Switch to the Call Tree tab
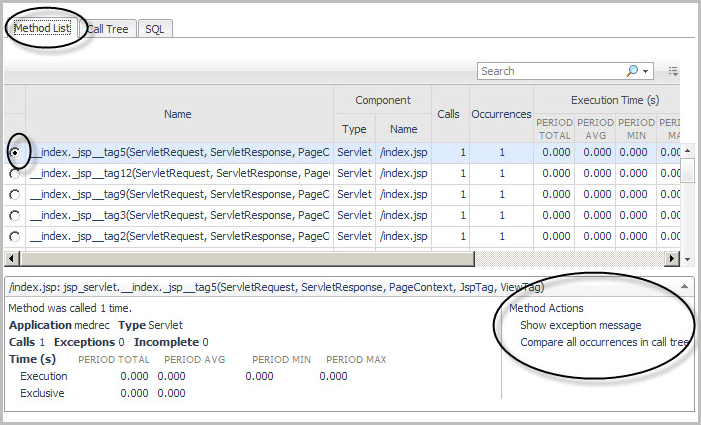 click(107, 29)
